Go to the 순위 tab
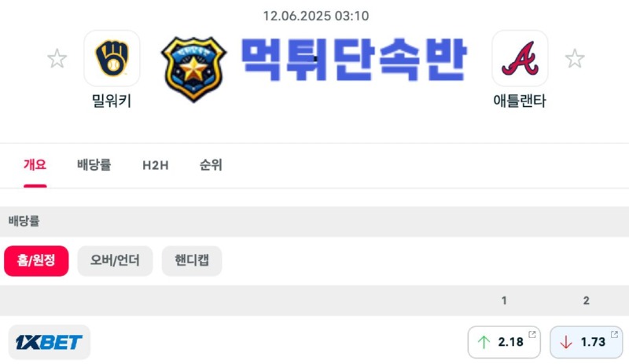 coord(211,165)
